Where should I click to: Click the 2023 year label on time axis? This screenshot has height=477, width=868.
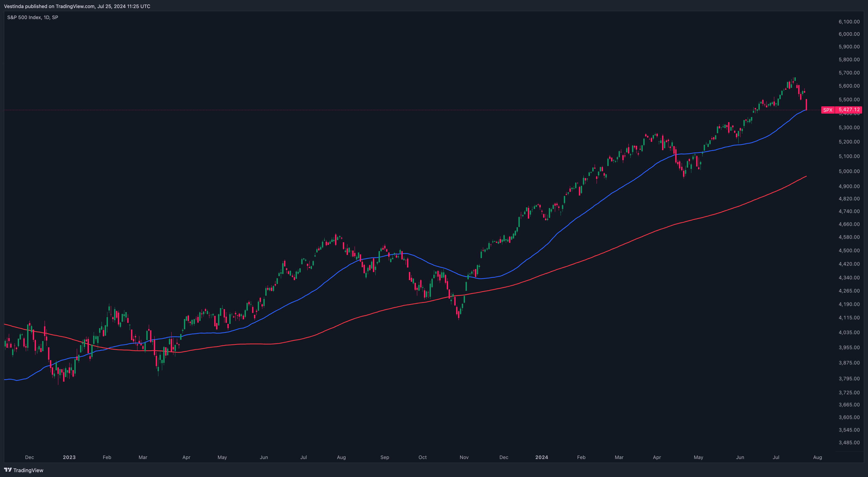[x=69, y=457]
